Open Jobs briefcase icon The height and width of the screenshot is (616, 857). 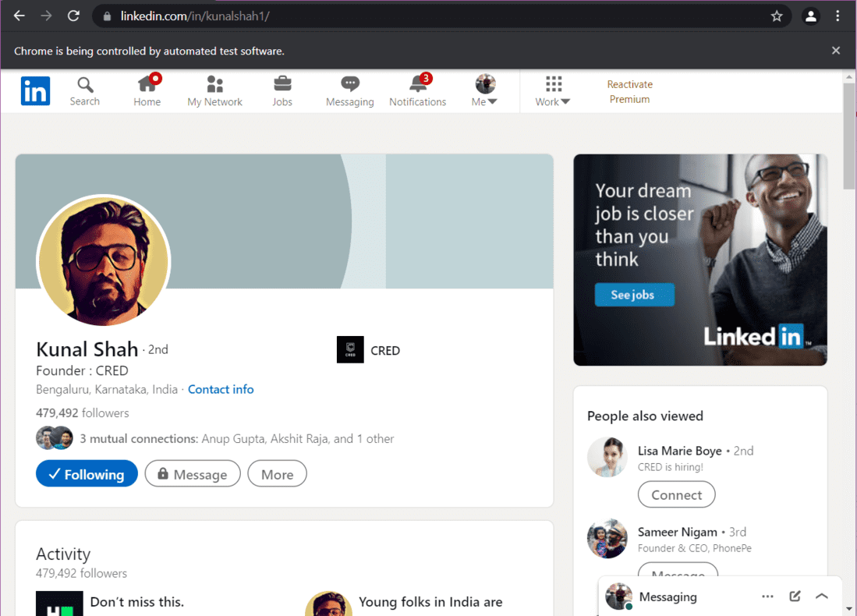pos(282,91)
